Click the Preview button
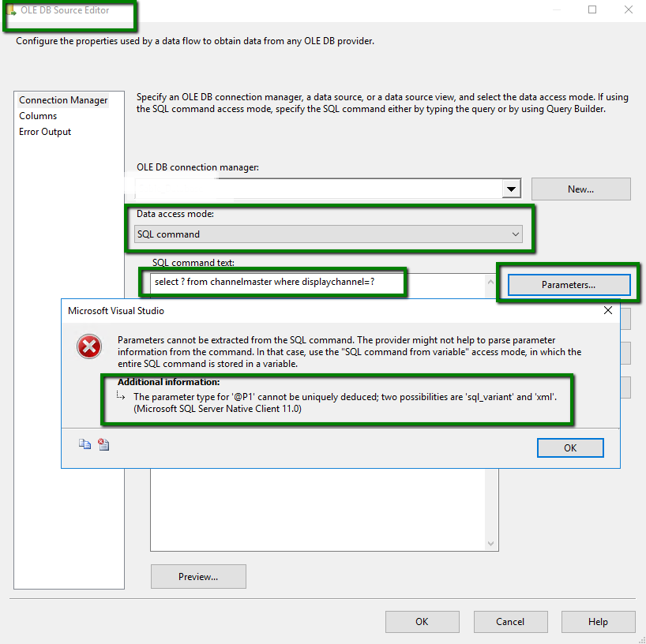The height and width of the screenshot is (644, 646). click(198, 576)
